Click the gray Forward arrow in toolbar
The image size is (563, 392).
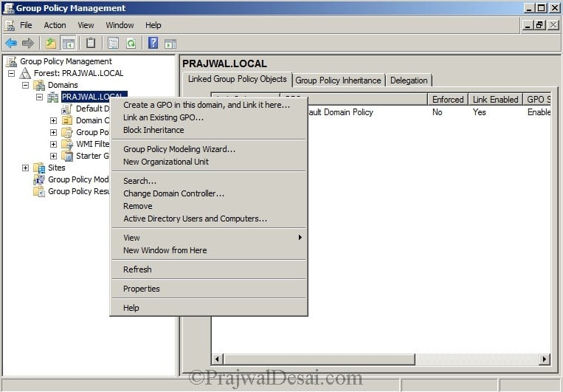(x=27, y=44)
